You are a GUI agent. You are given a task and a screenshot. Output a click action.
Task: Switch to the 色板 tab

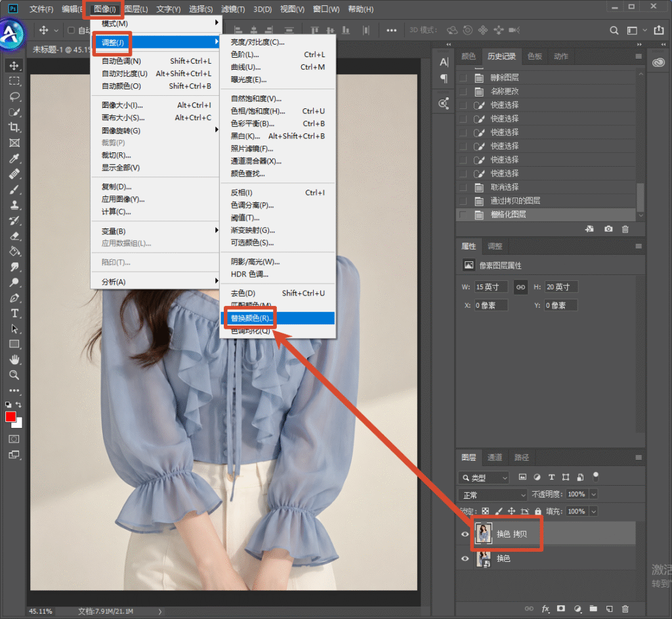[x=534, y=56]
